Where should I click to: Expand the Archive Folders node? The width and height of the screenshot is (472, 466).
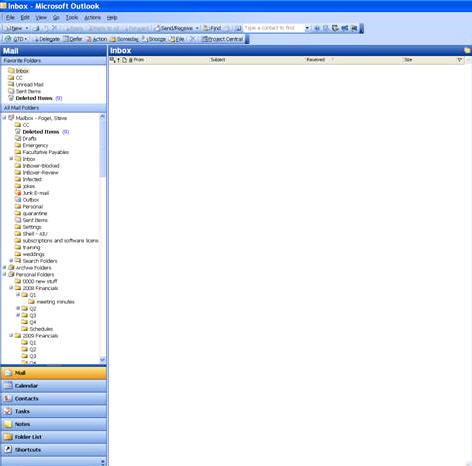[5, 267]
